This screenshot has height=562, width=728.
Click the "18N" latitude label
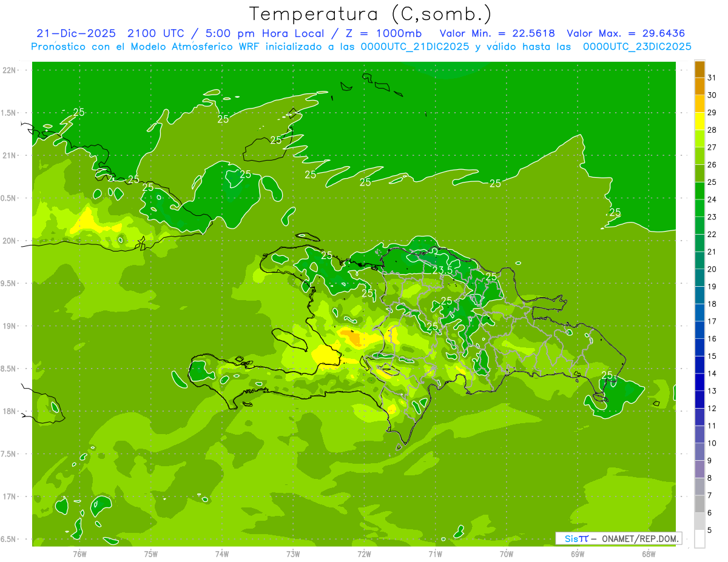(x=9, y=411)
